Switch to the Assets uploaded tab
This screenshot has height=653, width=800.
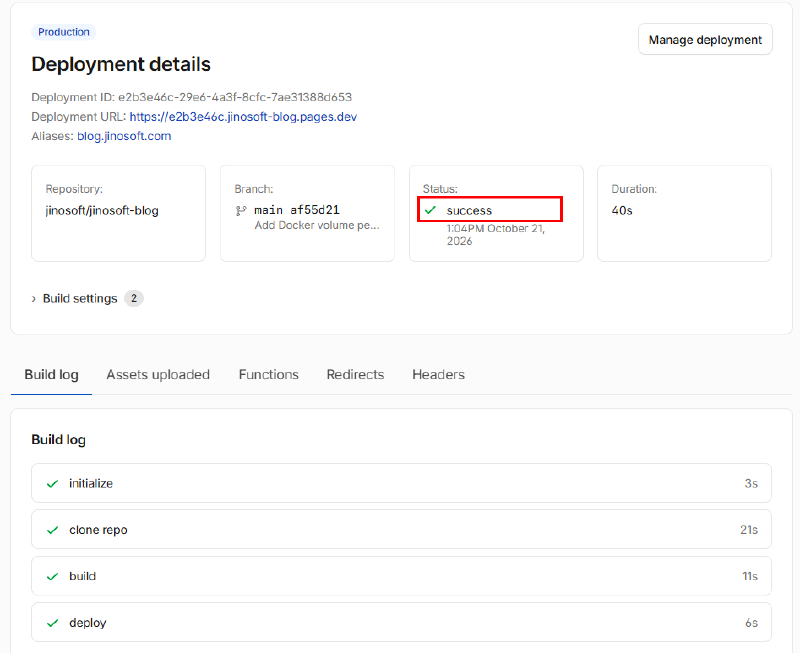[x=158, y=375]
